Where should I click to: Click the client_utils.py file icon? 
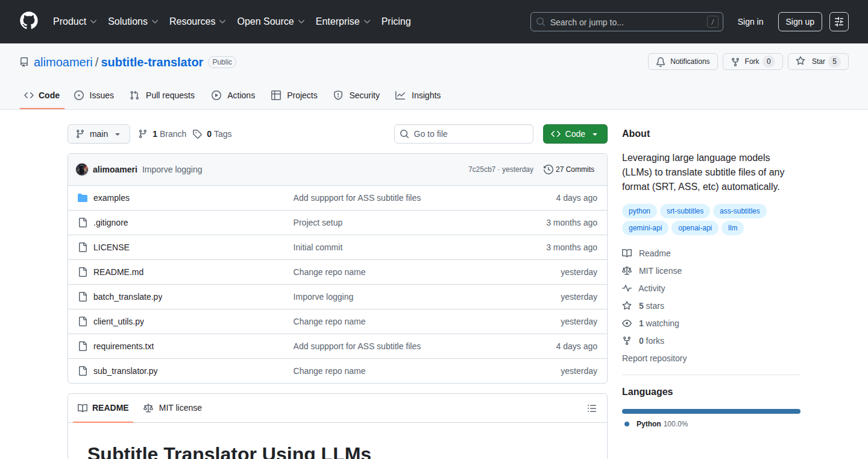pyautogui.click(x=83, y=321)
